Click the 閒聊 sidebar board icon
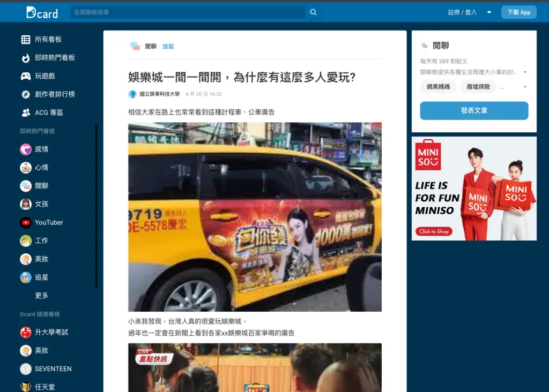Image resolution: width=549 pixels, height=392 pixels. click(26, 186)
